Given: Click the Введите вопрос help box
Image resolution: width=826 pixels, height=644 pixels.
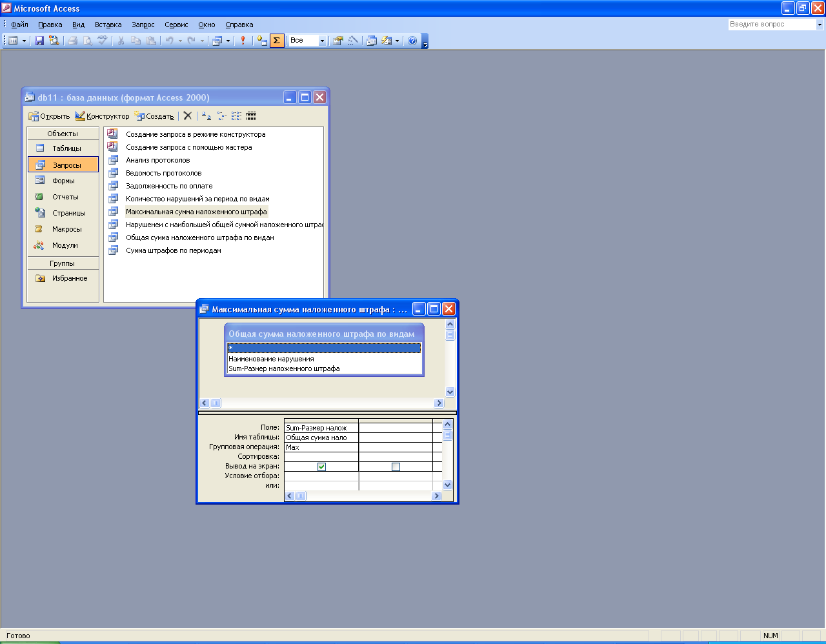Looking at the screenshot, I should point(772,25).
